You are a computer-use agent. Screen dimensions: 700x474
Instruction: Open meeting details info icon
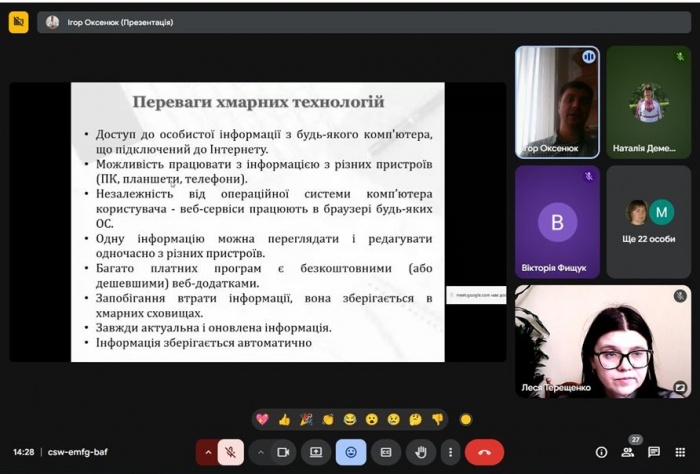point(601,452)
